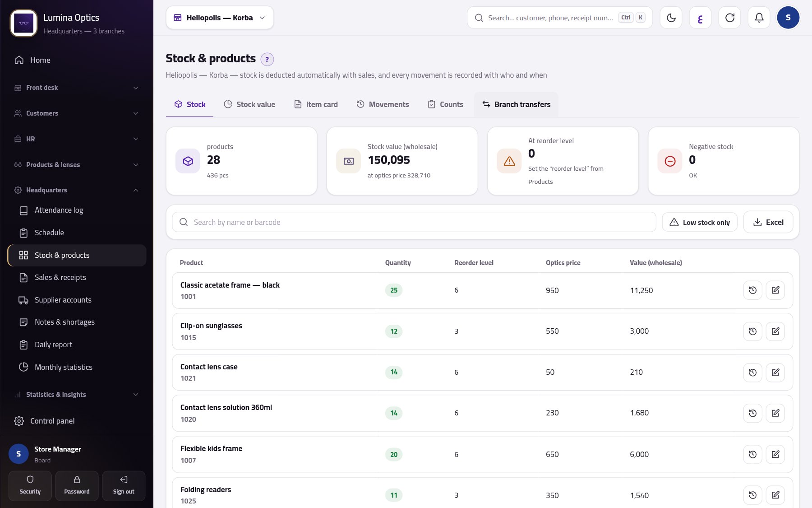Expand Products & lenses section
The width and height of the screenshot is (812, 508).
click(77, 165)
